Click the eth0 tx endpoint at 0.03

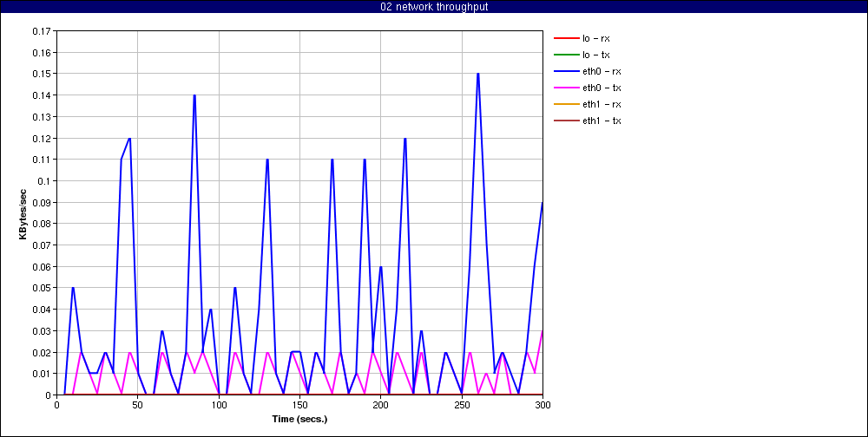[x=542, y=331]
